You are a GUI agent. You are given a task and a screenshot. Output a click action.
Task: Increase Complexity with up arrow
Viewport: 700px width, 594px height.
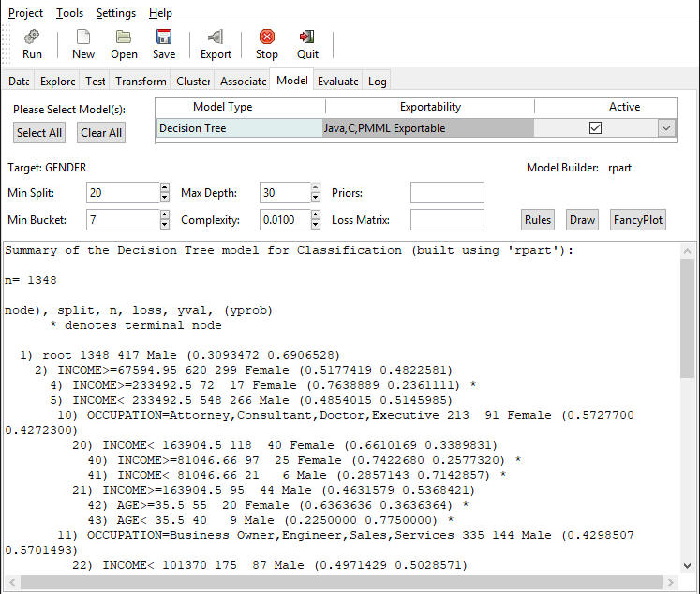(x=316, y=215)
